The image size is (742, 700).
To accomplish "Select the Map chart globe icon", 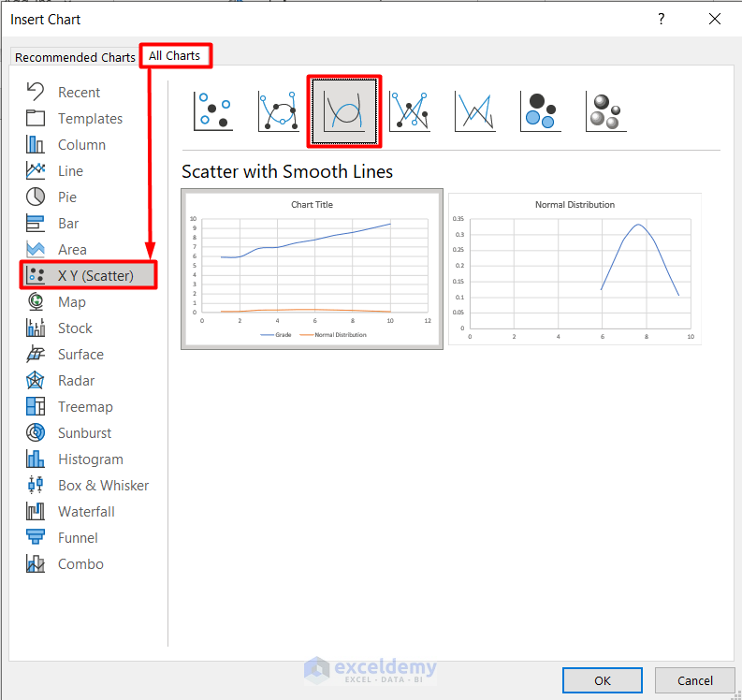I will pyautogui.click(x=36, y=301).
